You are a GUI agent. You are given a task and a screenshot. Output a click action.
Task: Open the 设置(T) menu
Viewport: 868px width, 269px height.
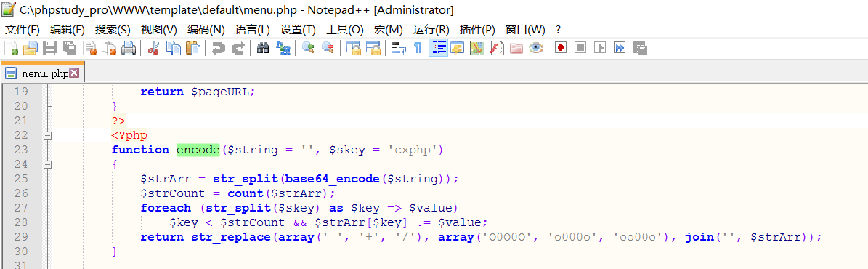pyautogui.click(x=298, y=29)
